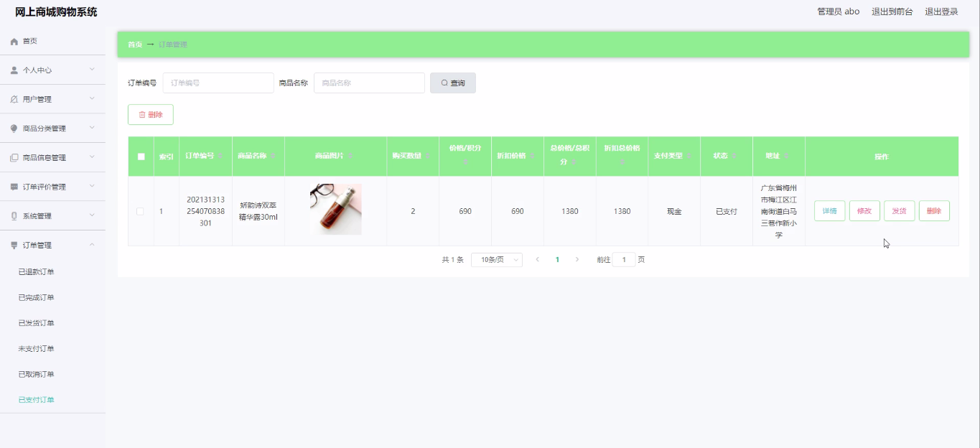Click the 商品信息管理 sidebar icon
The width and height of the screenshot is (980, 448).
(14, 158)
